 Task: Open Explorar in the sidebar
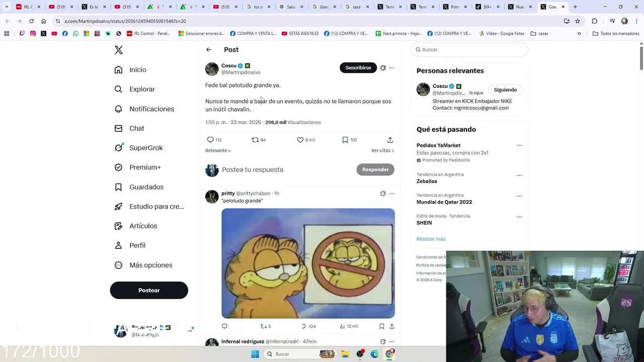[x=134, y=89]
